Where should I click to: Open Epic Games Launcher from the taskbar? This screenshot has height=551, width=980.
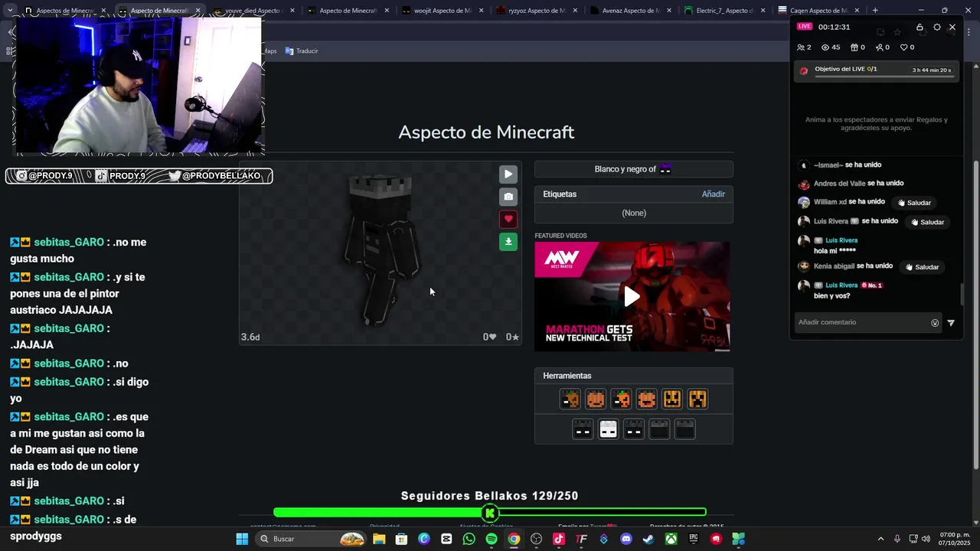click(694, 539)
